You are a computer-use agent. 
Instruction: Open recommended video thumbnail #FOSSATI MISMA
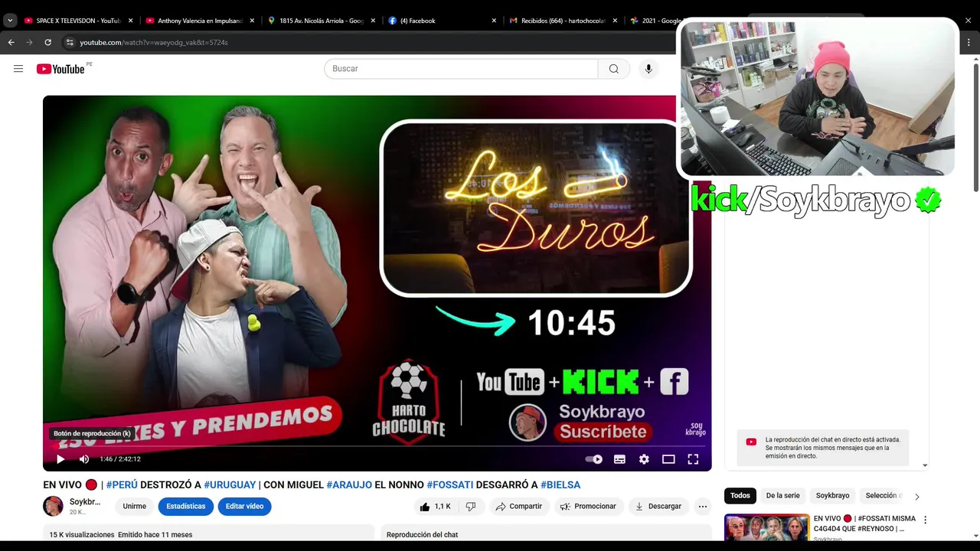click(x=766, y=528)
